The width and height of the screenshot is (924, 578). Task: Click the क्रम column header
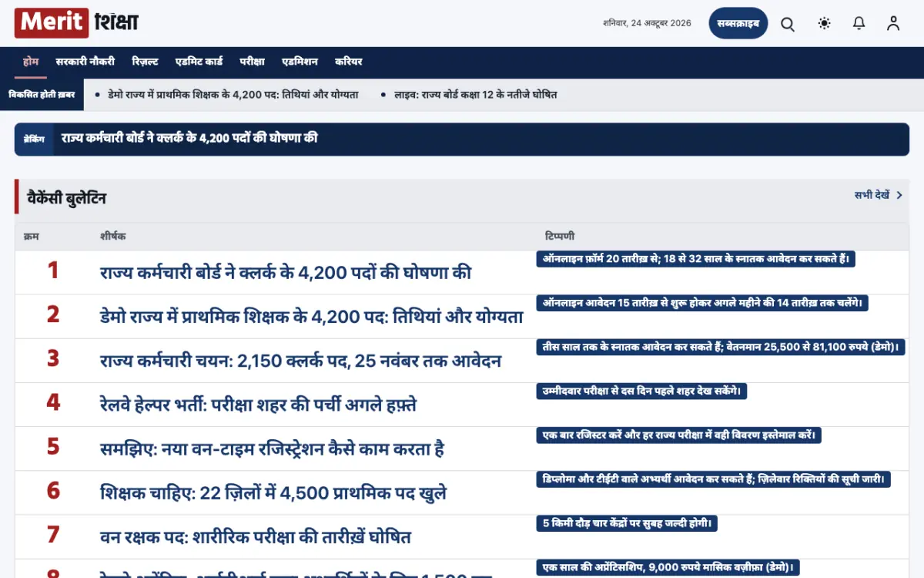click(31, 237)
